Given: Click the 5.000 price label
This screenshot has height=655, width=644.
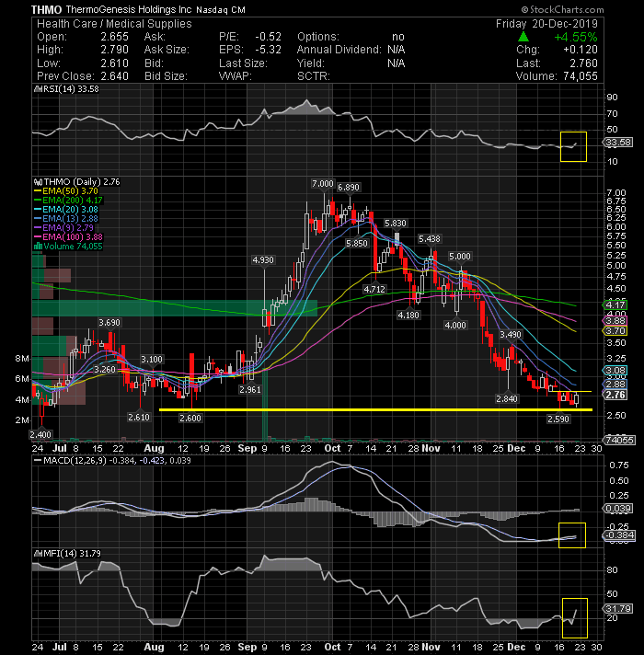Looking at the screenshot, I should coord(459,256).
